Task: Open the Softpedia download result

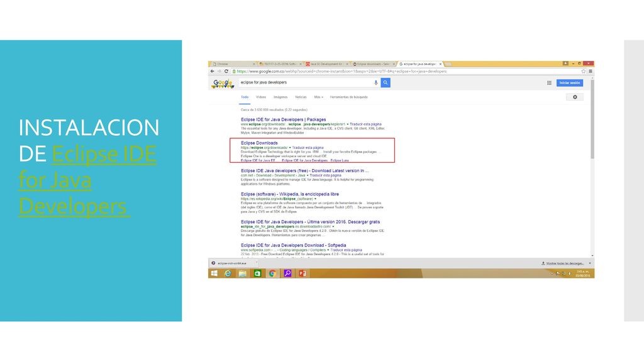Action: point(293,246)
